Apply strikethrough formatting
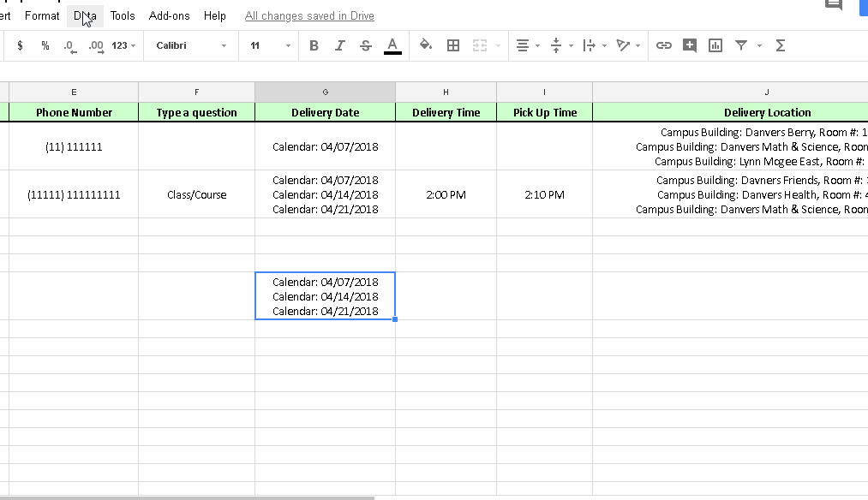 pyautogui.click(x=366, y=45)
